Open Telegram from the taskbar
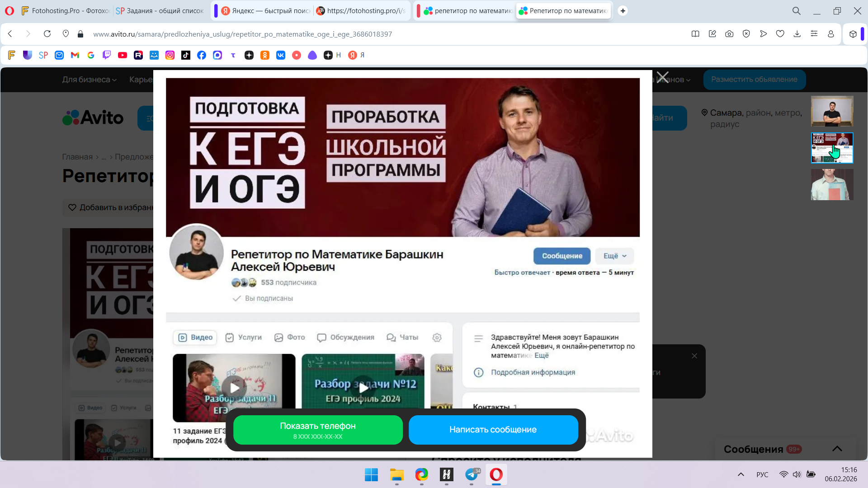Image resolution: width=868 pixels, height=488 pixels. pos(472,474)
